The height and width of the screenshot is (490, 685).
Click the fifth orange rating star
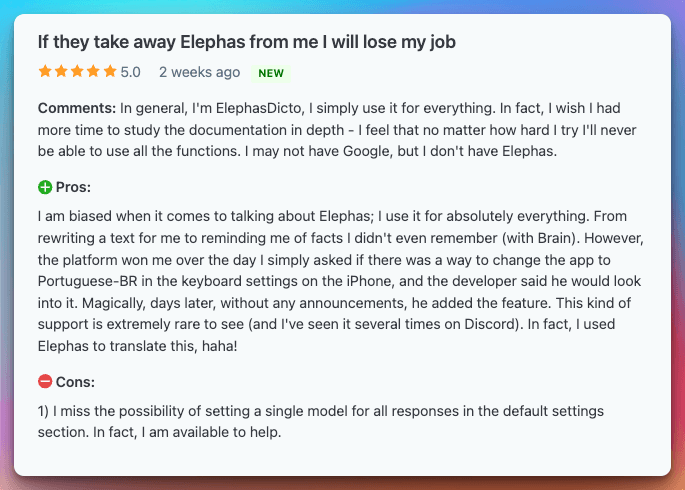pyautogui.click(x=110, y=71)
